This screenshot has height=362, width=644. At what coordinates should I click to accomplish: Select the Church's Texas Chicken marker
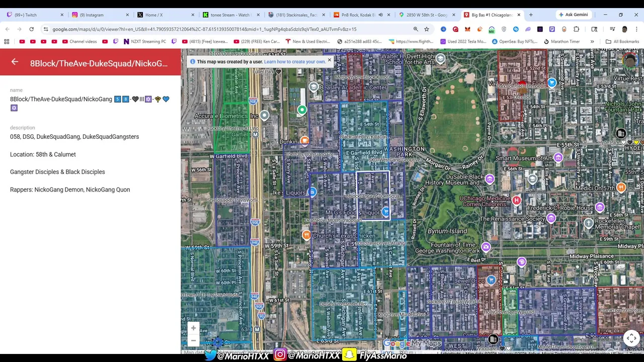click(306, 235)
